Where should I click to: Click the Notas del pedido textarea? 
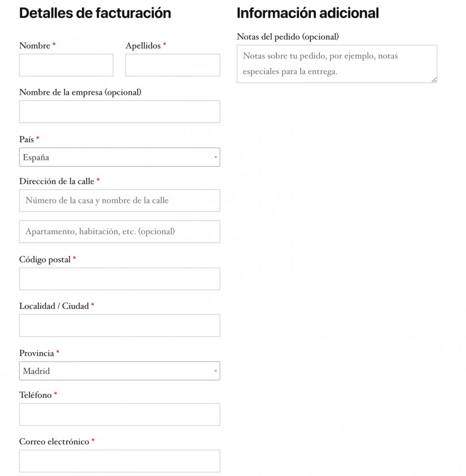click(337, 64)
